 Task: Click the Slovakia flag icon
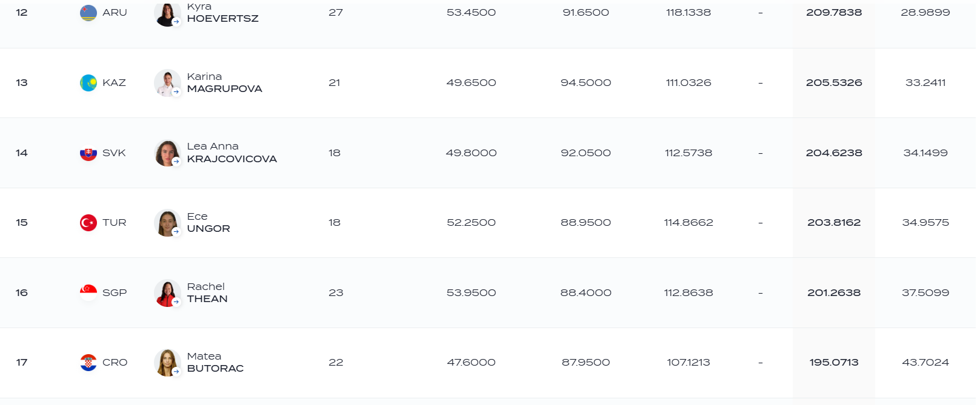pos(88,153)
